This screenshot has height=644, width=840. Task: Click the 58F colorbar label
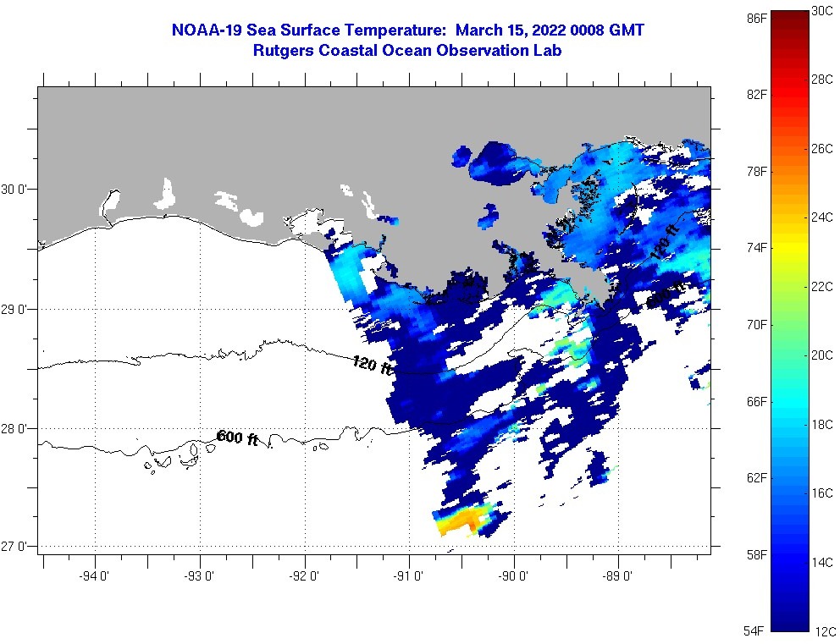click(756, 554)
